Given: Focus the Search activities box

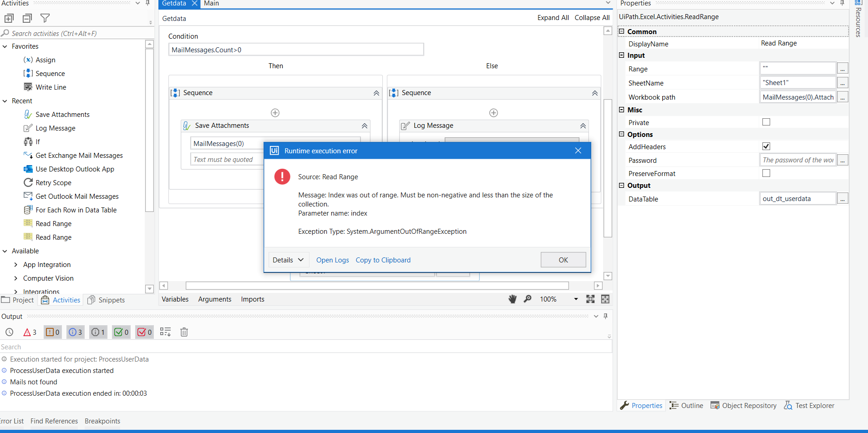Looking at the screenshot, I should (77, 33).
